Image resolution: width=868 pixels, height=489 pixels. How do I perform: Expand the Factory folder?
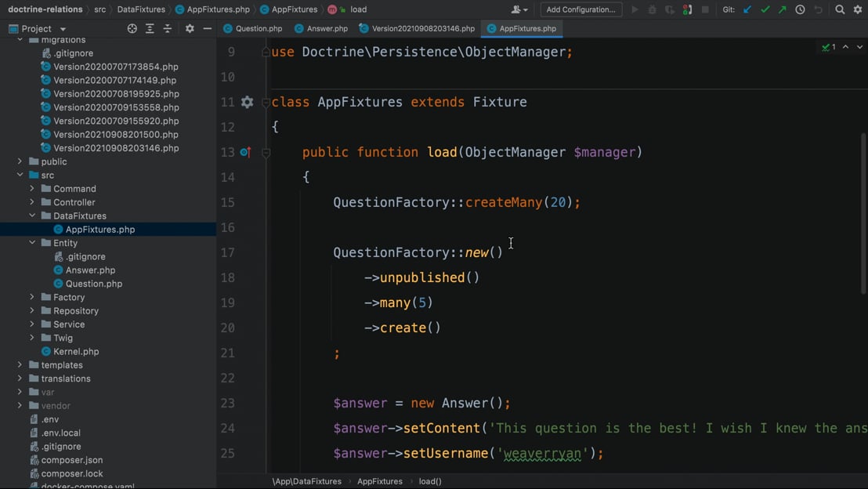coord(32,297)
